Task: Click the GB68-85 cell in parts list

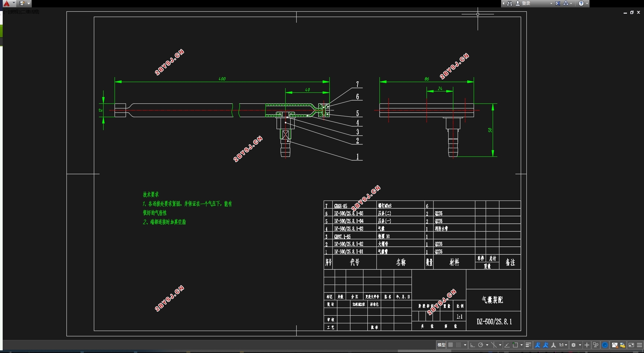Action: 340,206
